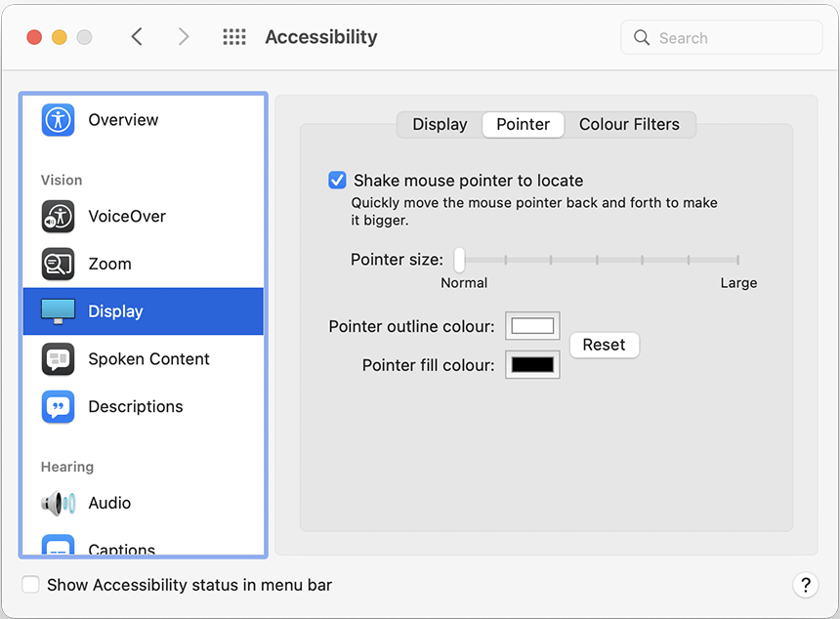Toggle shake mouse pointer to locate
This screenshot has width=840, height=619.
coord(337,181)
